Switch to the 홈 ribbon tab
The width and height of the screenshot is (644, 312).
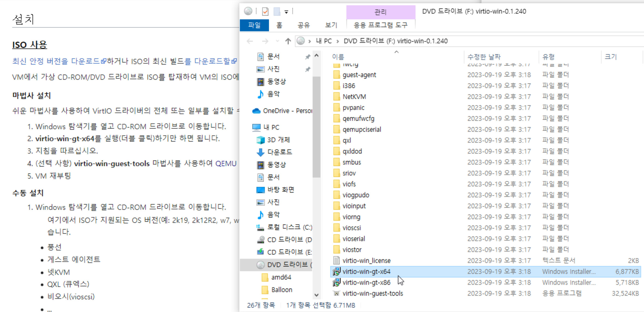tap(279, 25)
